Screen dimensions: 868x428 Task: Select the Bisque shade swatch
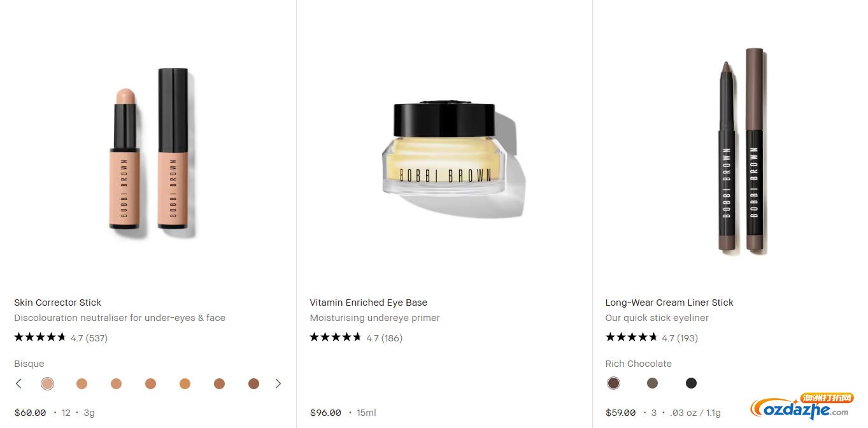(47, 383)
